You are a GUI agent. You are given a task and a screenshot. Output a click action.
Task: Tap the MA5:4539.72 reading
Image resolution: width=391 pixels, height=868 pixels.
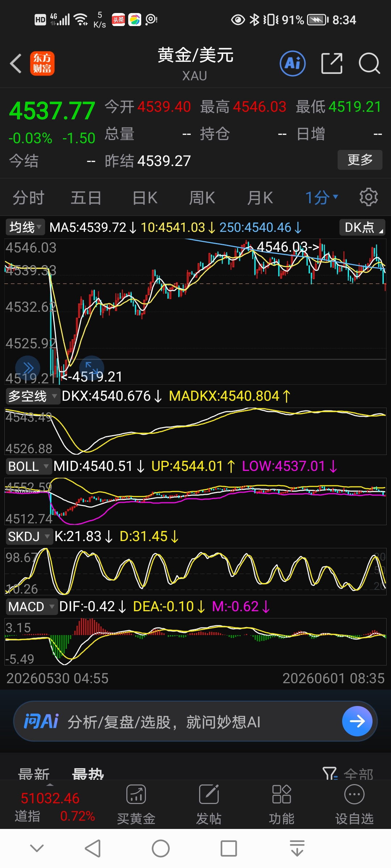coord(92,227)
